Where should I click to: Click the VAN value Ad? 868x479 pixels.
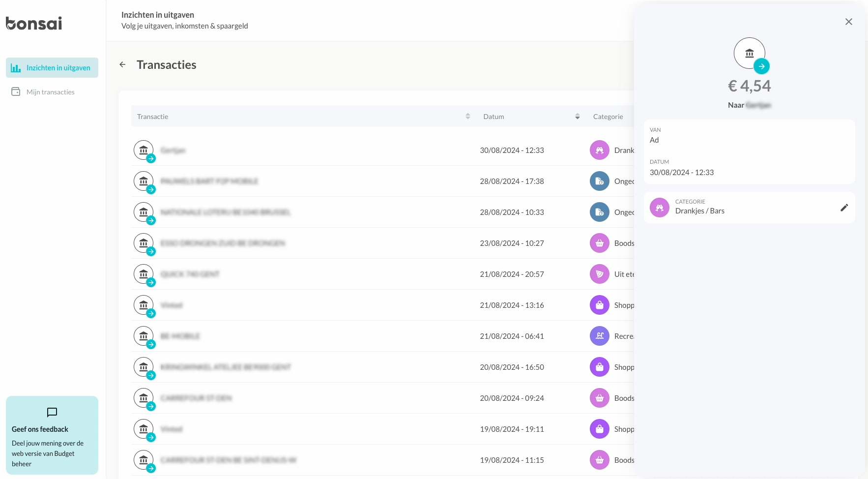click(x=654, y=140)
